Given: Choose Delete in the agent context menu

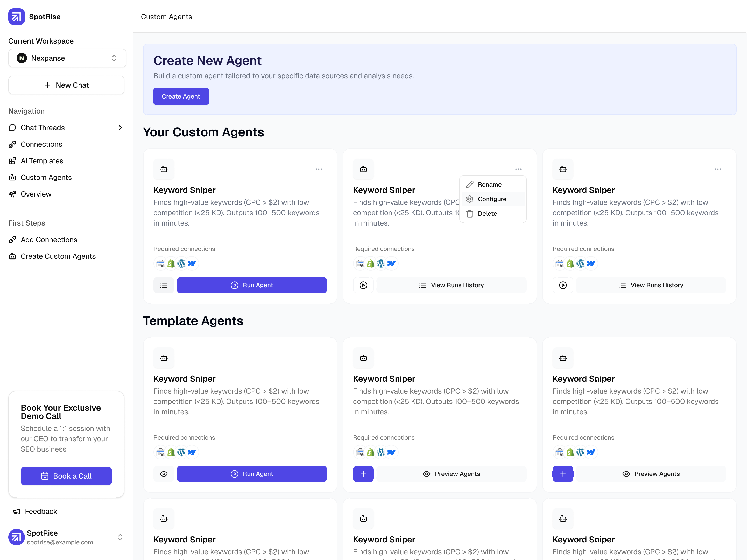Looking at the screenshot, I should (487, 213).
